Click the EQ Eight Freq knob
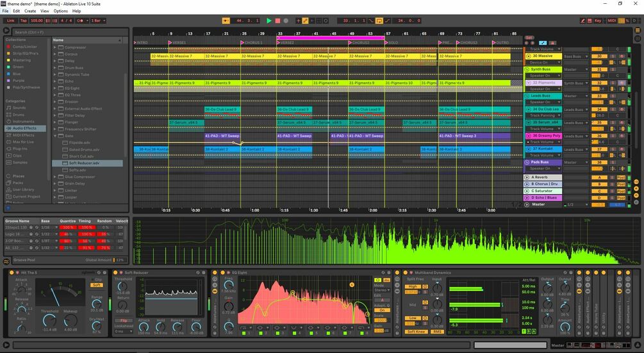Screen dimensions: 644x353 point(228,284)
